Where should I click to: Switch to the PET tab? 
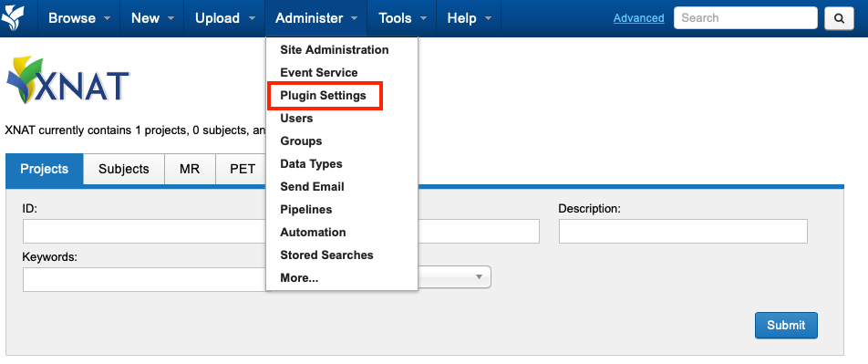point(243,169)
